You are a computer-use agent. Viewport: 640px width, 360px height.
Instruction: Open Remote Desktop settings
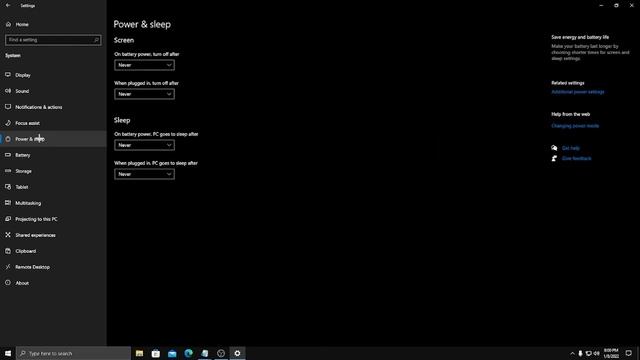pyautogui.click(x=53, y=267)
